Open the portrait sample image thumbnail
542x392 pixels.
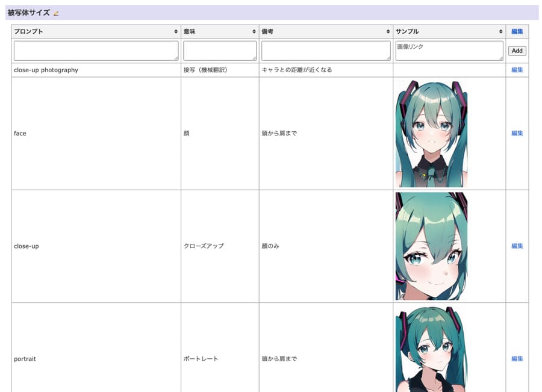(431, 349)
